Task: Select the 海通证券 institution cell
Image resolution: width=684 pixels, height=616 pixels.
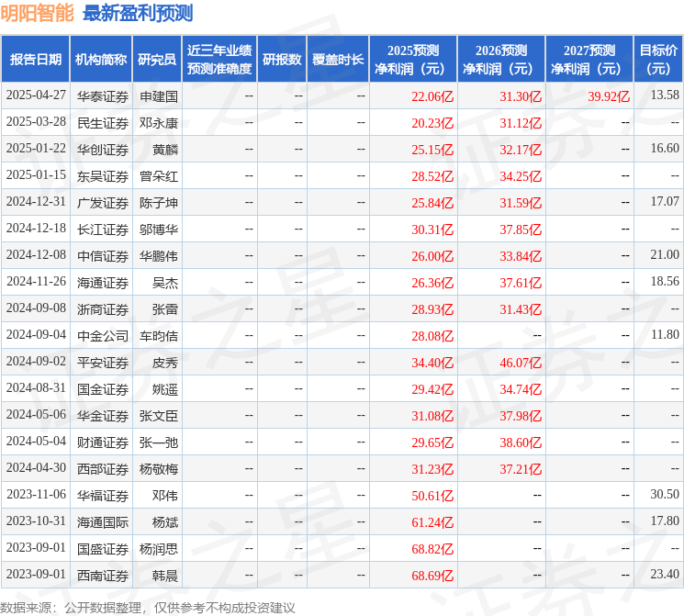Action: pyautogui.click(x=103, y=283)
